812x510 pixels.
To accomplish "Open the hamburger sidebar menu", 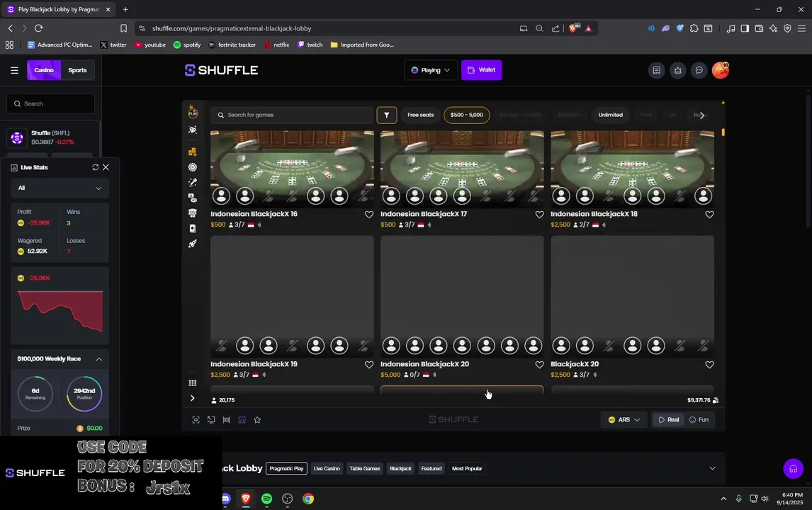I will [x=14, y=70].
